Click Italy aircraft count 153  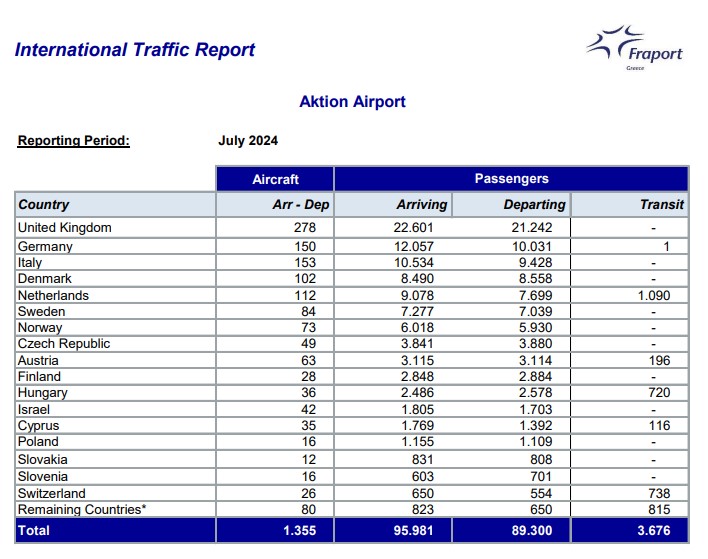pyautogui.click(x=305, y=263)
